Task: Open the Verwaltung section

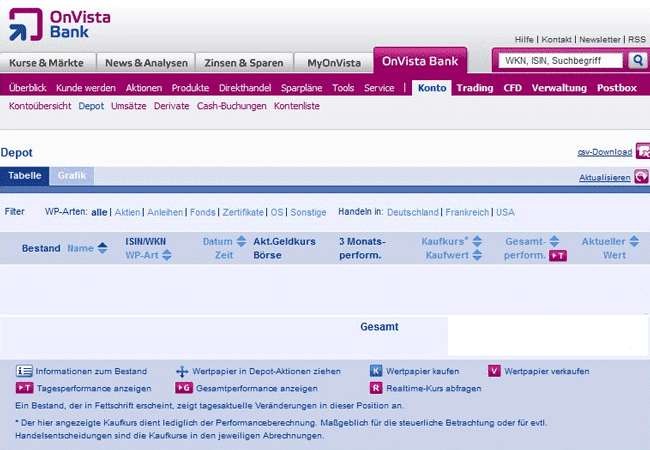Action: point(559,88)
